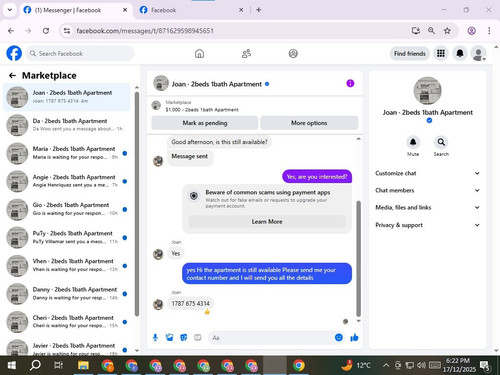Open Chrome three-dot menu
The height and width of the screenshot is (375, 500).
[489, 31]
